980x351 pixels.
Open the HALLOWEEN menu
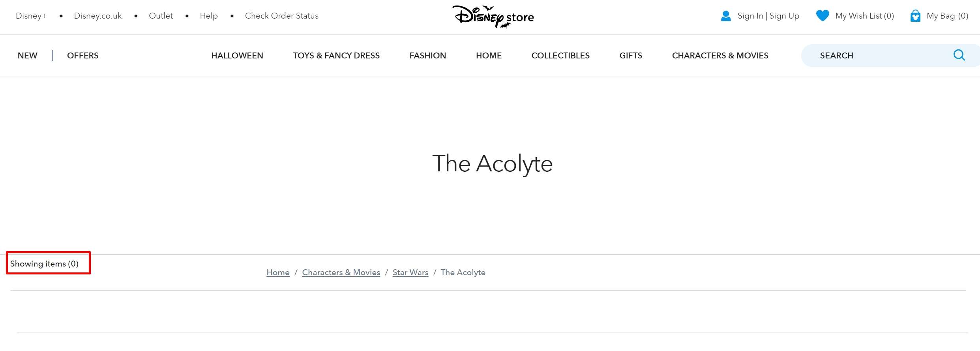click(237, 56)
